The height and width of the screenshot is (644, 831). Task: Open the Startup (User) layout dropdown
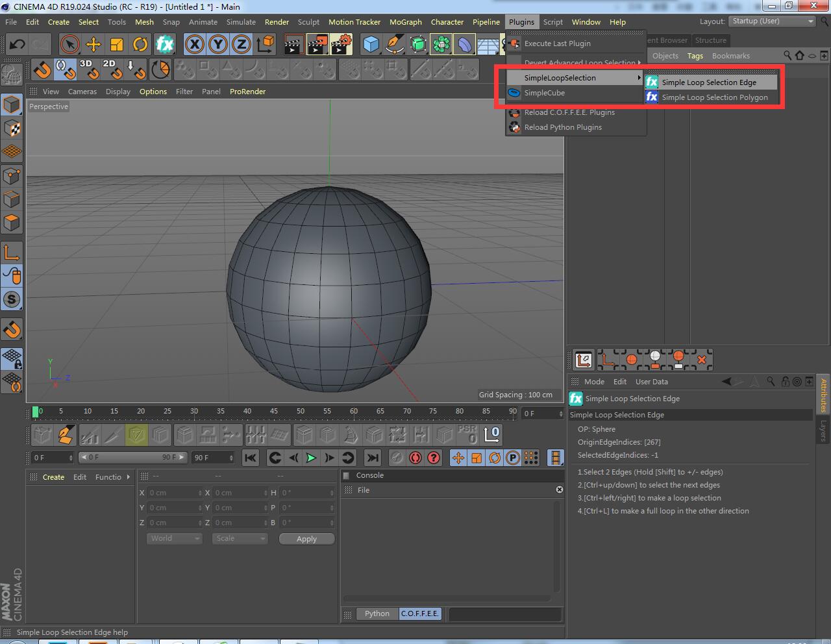click(x=772, y=21)
